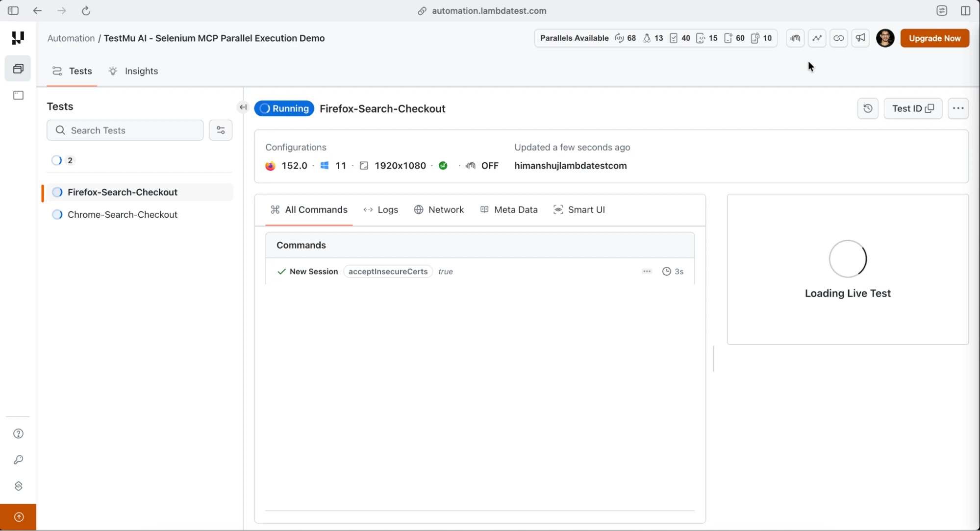The width and height of the screenshot is (980, 531).
Task: Click the LambdaTest logo icon
Action: [x=18, y=38]
